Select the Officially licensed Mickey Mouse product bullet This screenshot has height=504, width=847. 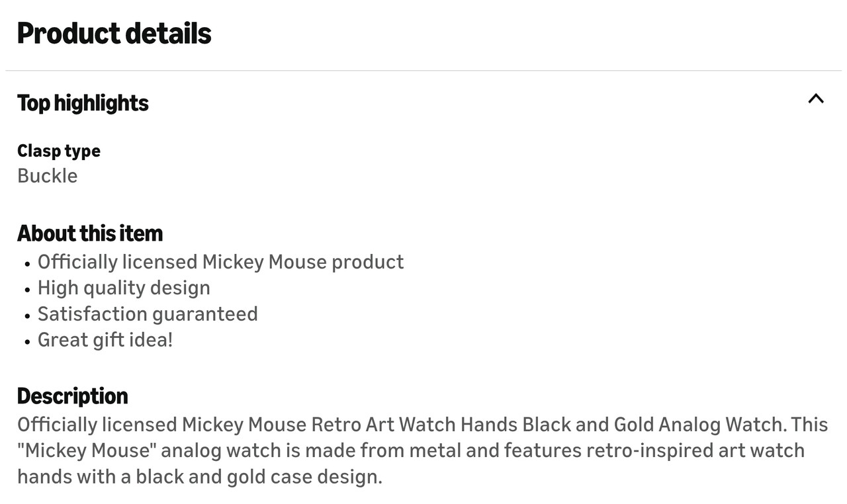click(220, 262)
